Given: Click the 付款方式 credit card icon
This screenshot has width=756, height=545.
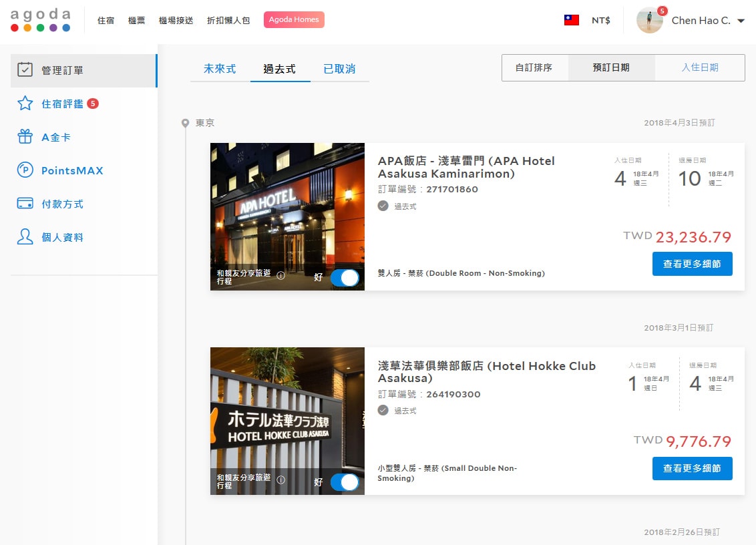Looking at the screenshot, I should click(25, 203).
